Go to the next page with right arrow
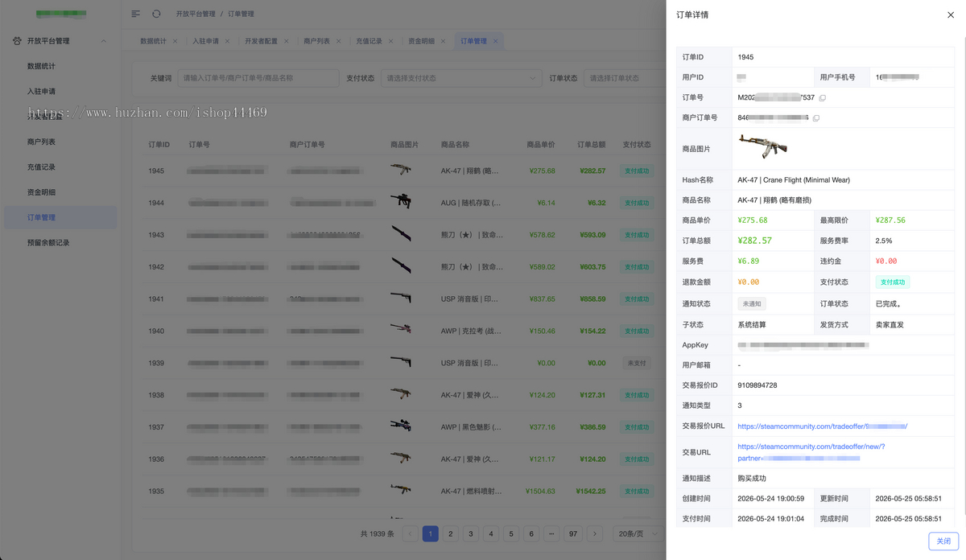 click(595, 533)
